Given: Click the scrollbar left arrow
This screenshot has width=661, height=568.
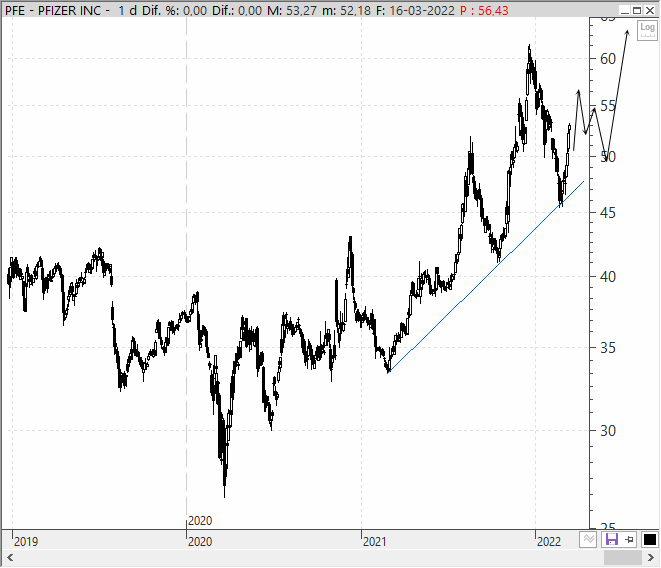Looking at the screenshot, I should (10, 557).
